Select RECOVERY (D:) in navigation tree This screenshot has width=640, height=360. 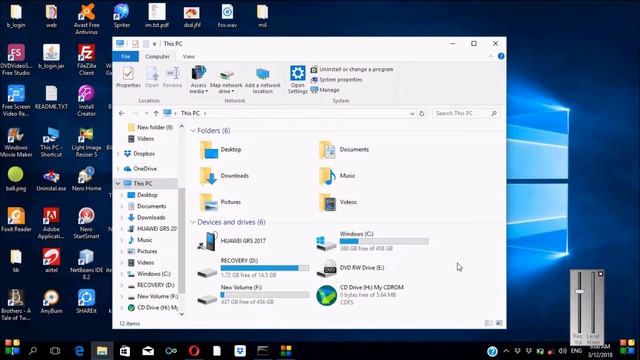pyautogui.click(x=151, y=285)
